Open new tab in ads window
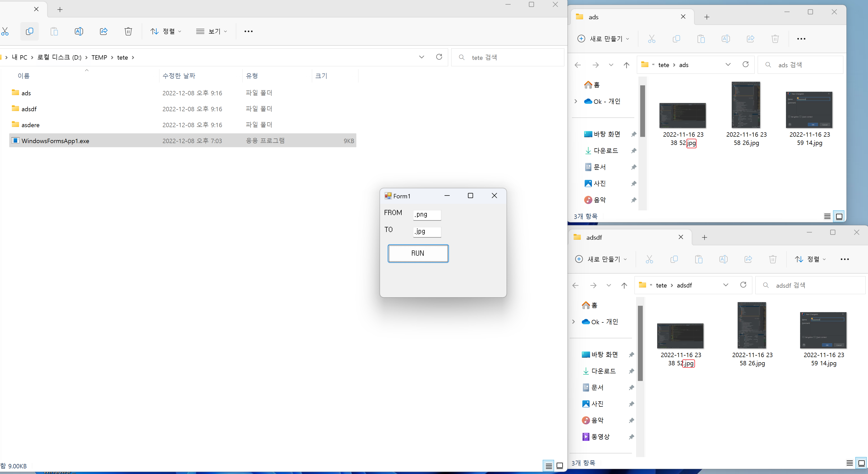Image resolution: width=868 pixels, height=474 pixels. tap(707, 17)
